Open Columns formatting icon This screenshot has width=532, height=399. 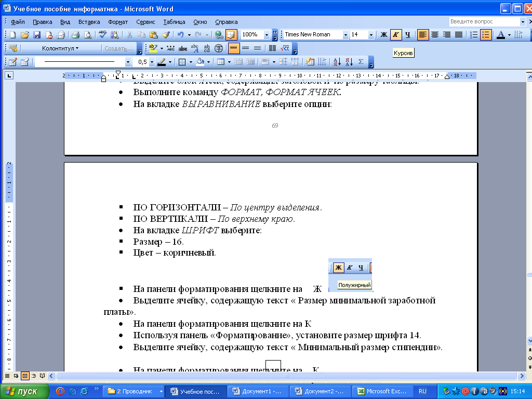coord(272,48)
